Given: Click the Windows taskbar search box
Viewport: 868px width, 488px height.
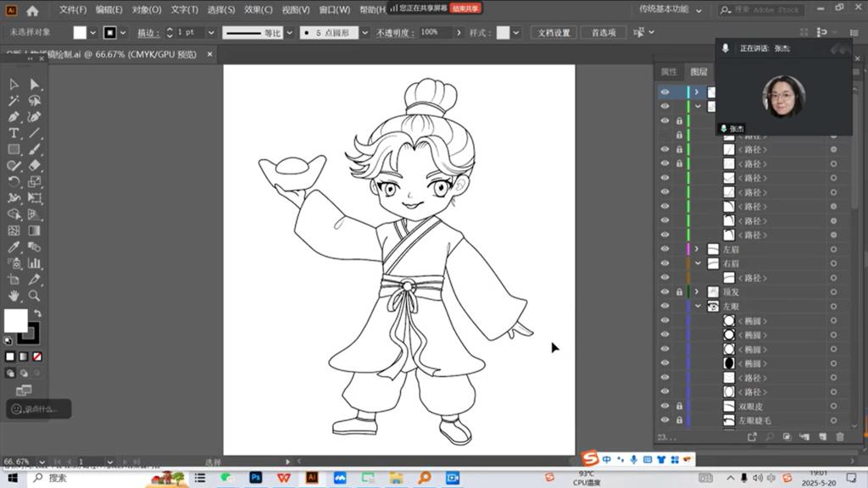Looking at the screenshot, I should point(85,478).
